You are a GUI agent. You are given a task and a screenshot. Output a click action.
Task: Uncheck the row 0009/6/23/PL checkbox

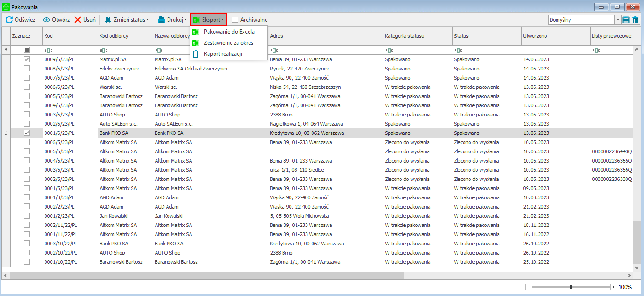tap(27, 59)
